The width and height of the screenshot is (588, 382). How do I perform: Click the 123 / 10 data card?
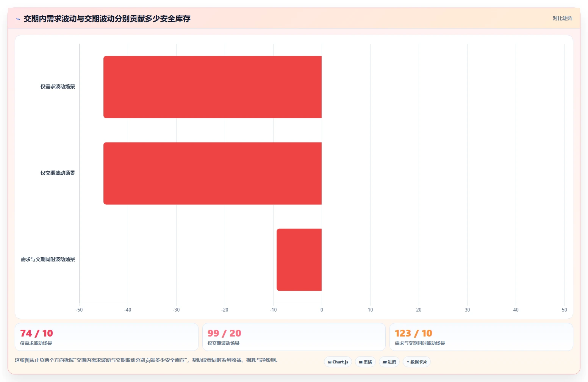[x=481, y=337]
